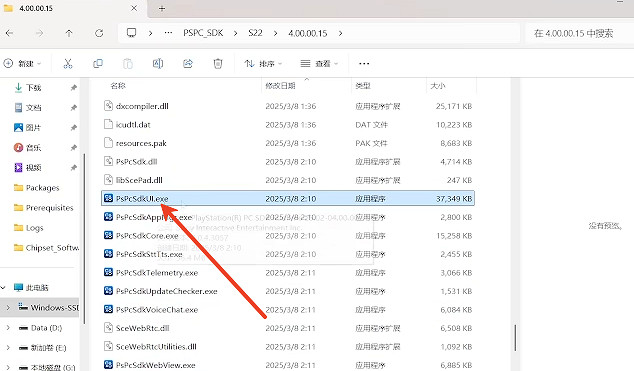Click SceWebRtc.dll file icon
The height and width of the screenshot is (371, 634).
tap(108, 328)
